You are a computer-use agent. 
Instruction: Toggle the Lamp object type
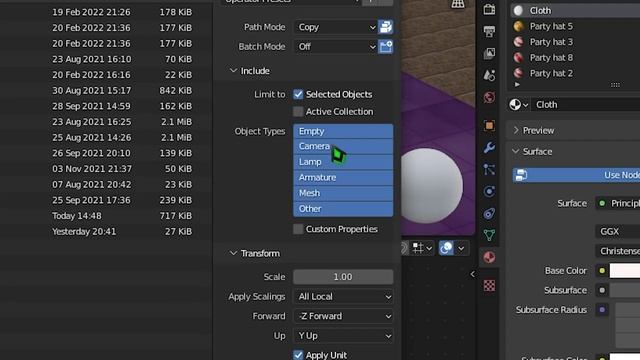[343, 162]
